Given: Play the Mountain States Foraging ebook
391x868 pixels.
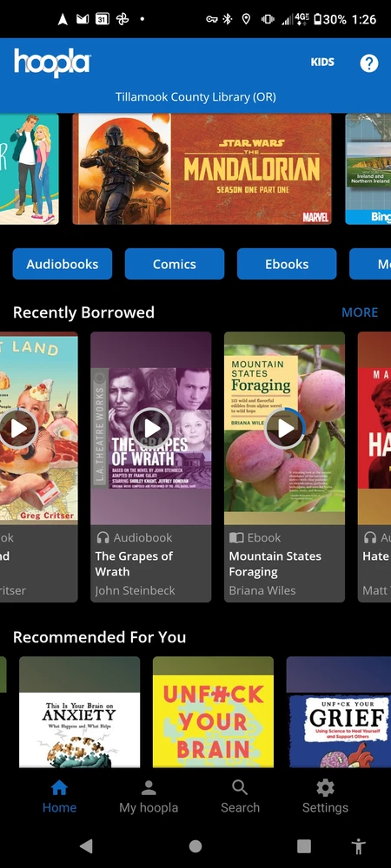Looking at the screenshot, I should point(285,428).
